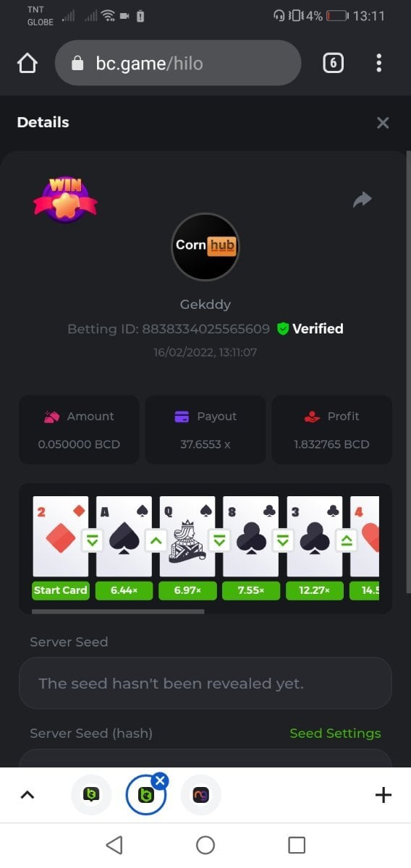Open the tab switcher showing 6 tabs
The image size is (411, 868).
333,63
